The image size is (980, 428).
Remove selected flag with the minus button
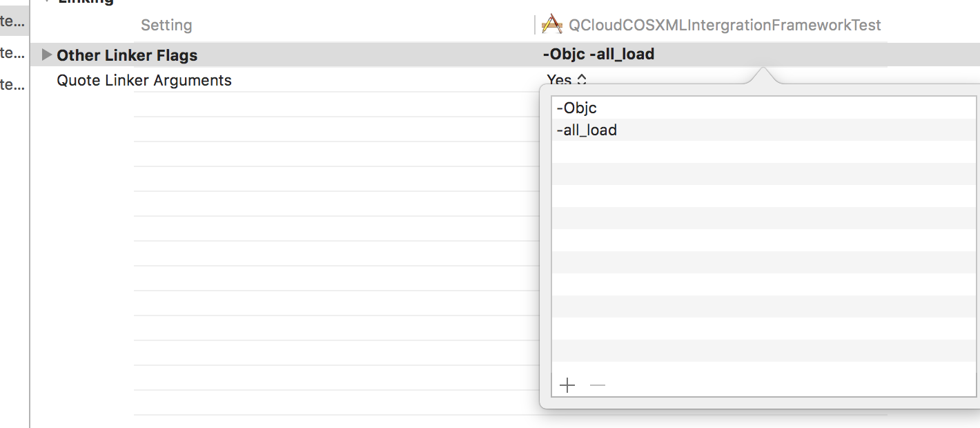point(598,385)
